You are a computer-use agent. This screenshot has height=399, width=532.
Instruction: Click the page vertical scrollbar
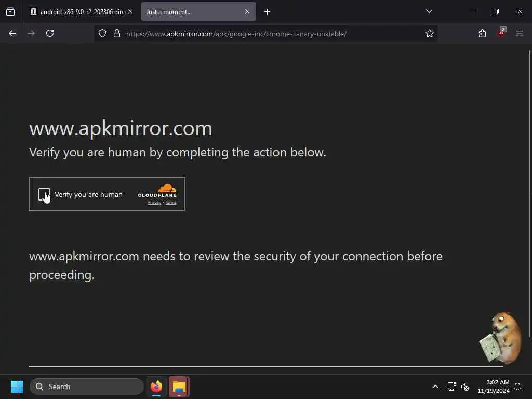tap(529, 193)
